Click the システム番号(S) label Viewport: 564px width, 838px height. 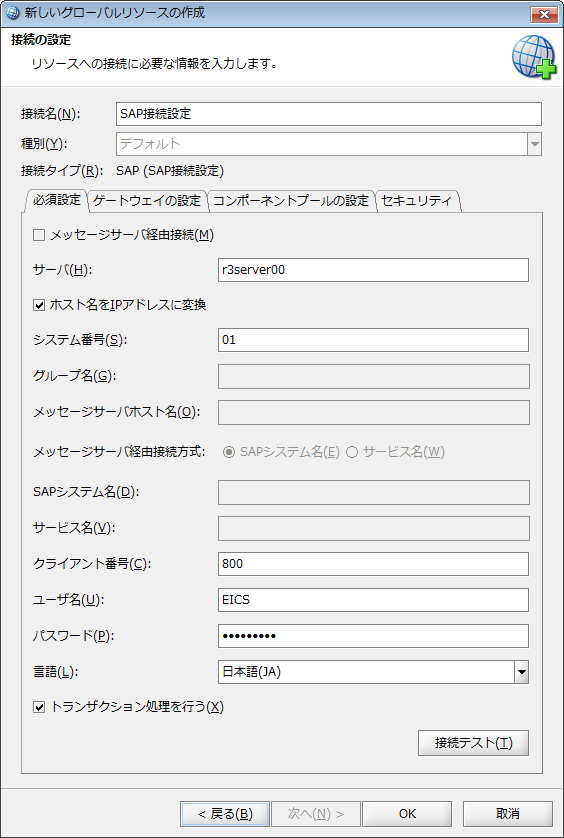click(x=80, y=340)
